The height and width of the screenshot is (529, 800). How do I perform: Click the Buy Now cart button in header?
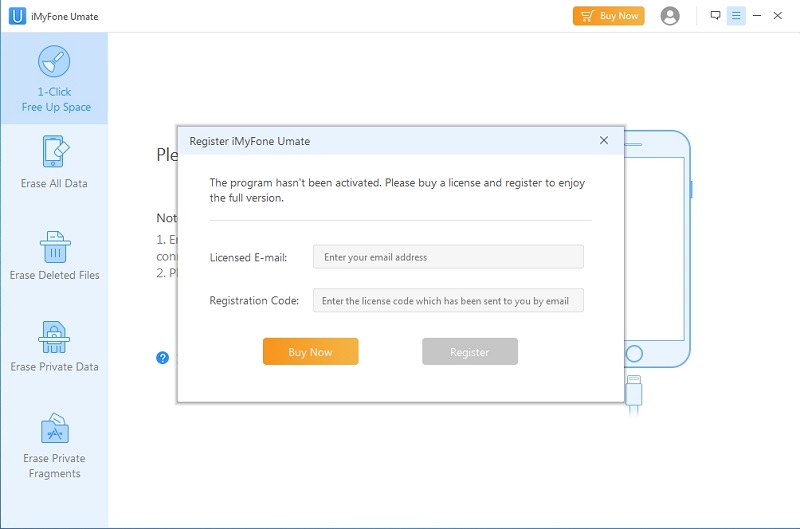coord(609,16)
